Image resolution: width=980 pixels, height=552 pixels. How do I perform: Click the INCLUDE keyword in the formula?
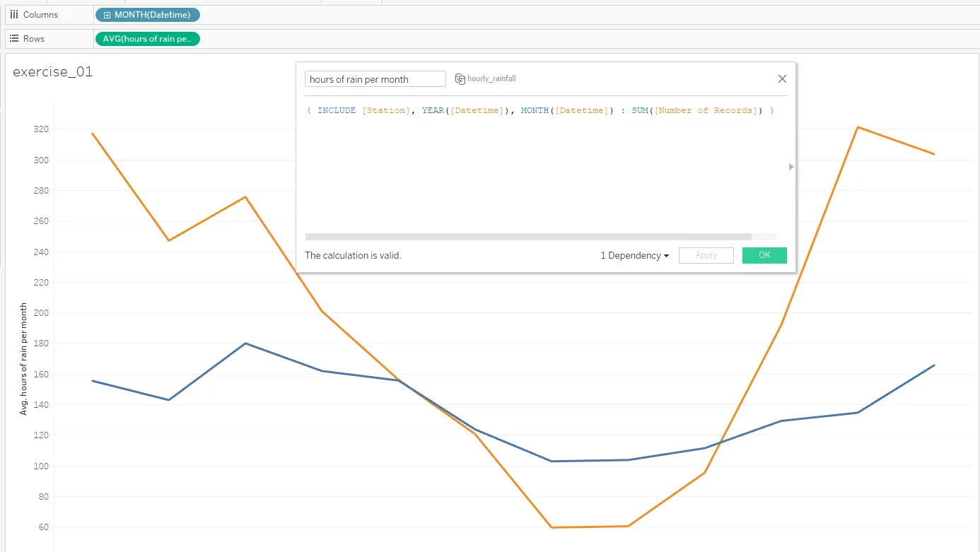tap(337, 110)
